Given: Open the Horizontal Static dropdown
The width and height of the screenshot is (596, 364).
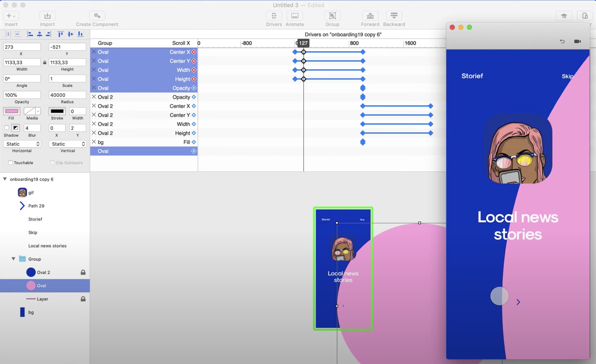Looking at the screenshot, I should click(22, 144).
